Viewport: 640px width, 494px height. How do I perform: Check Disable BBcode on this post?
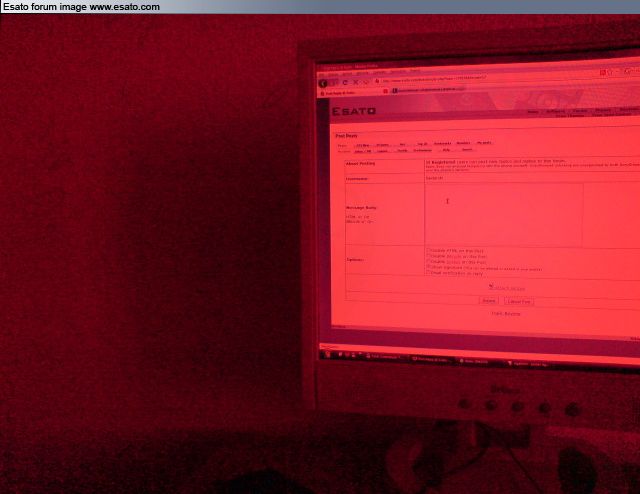429,256
